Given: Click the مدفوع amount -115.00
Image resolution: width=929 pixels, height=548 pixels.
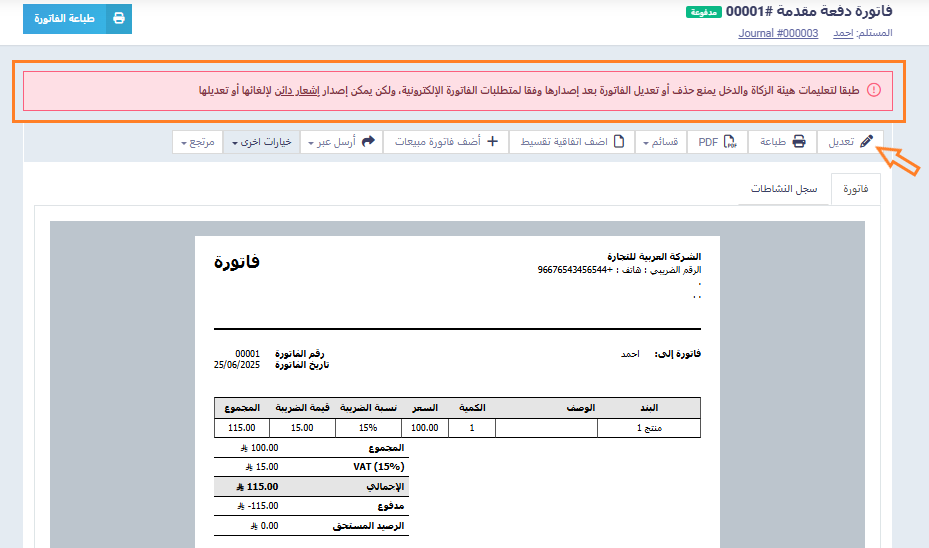Looking at the screenshot, I should [258, 506].
